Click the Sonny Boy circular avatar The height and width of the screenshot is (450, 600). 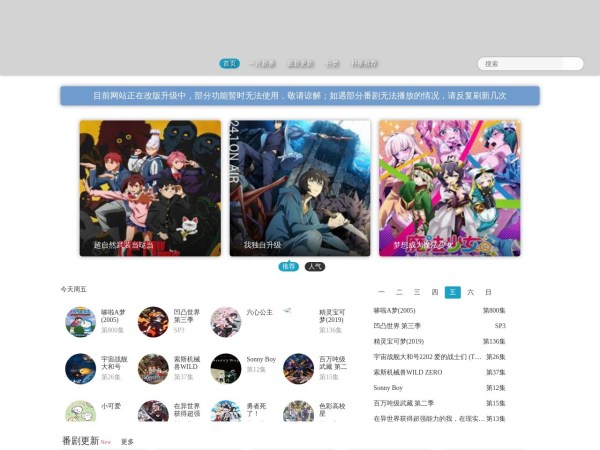click(x=226, y=369)
